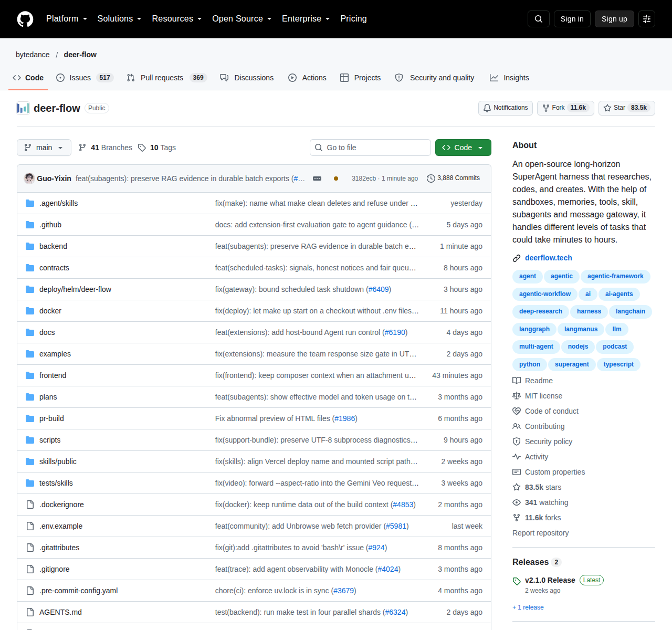Click the backend folder icon
This screenshot has height=630, width=672.
[30, 246]
